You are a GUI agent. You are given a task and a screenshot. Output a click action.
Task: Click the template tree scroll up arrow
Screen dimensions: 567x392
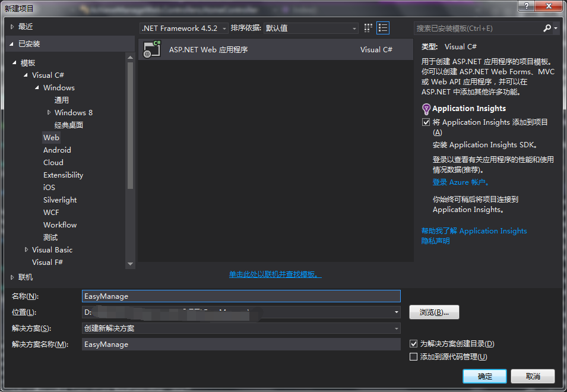click(x=130, y=58)
